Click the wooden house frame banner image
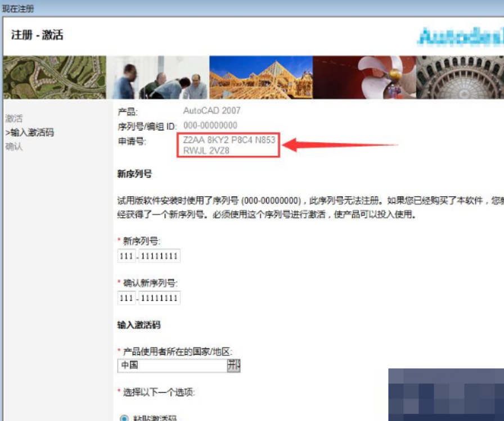 (x=260, y=77)
